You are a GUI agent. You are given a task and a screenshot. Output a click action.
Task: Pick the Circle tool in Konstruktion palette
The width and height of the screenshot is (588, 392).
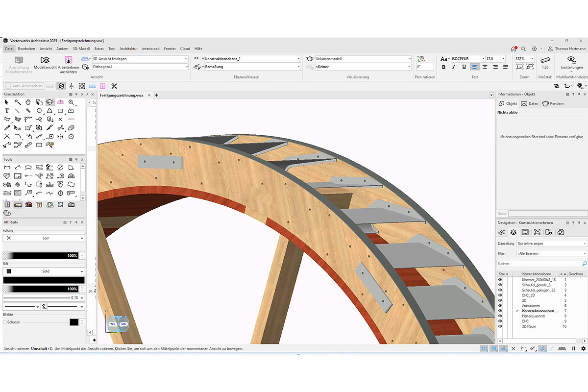(39, 111)
